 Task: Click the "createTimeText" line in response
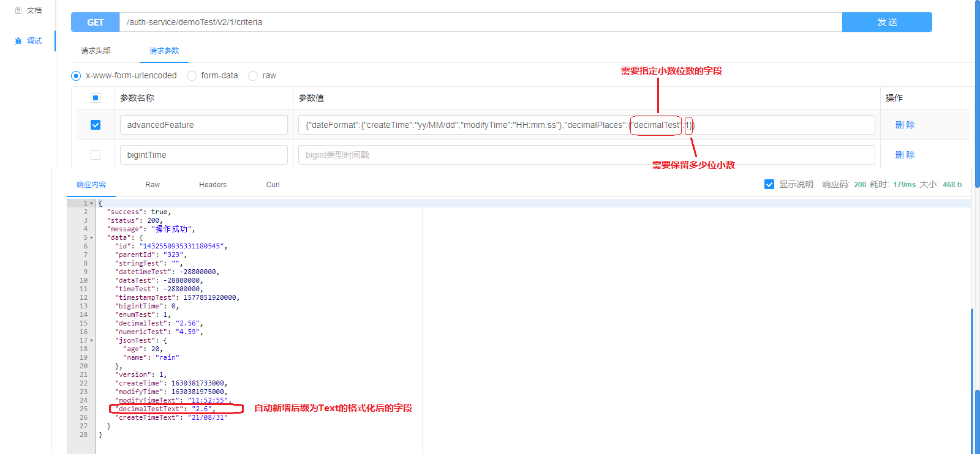click(171, 417)
